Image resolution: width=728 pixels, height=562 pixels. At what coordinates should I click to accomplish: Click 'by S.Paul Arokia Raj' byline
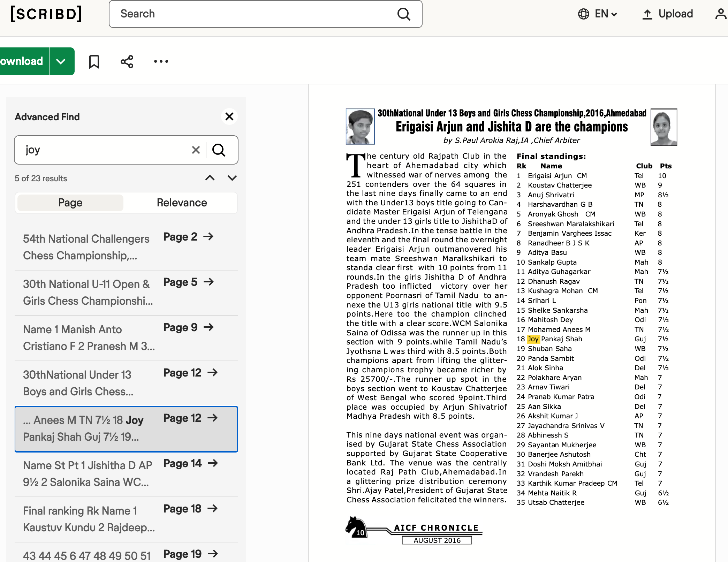[511, 140]
